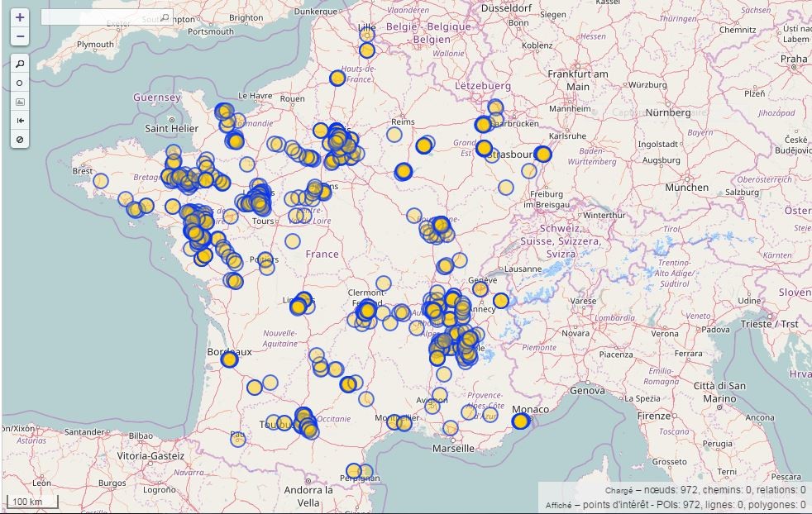Click the POI marker at Bordeaux
This screenshot has width=812, height=514.
click(x=229, y=359)
